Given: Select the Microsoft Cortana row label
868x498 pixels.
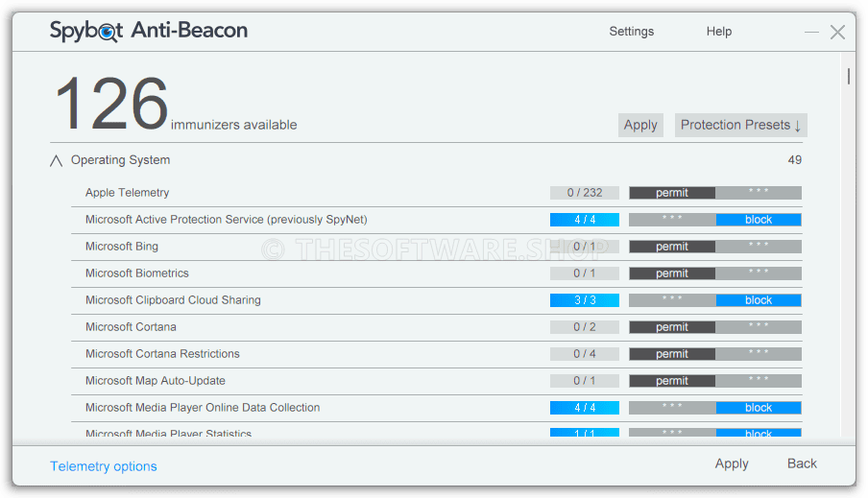Looking at the screenshot, I should (131, 327).
